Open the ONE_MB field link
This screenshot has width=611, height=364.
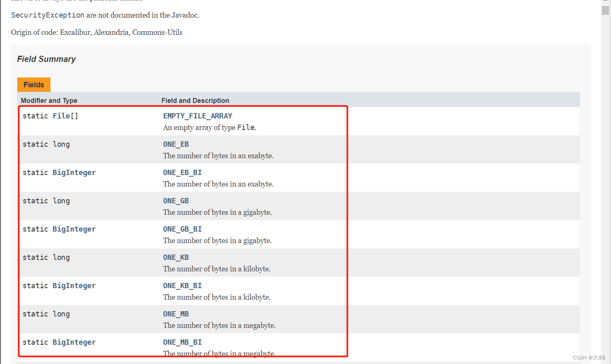(x=176, y=314)
